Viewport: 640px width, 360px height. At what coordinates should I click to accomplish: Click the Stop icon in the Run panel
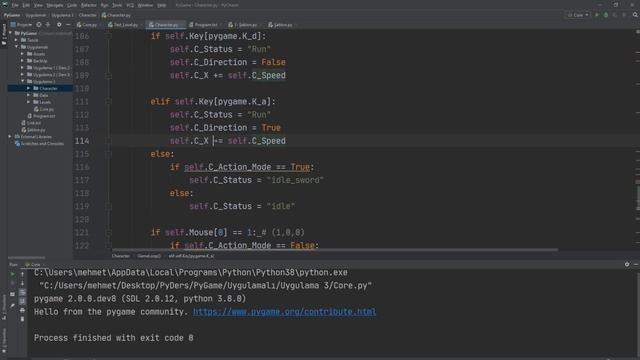click(x=13, y=283)
